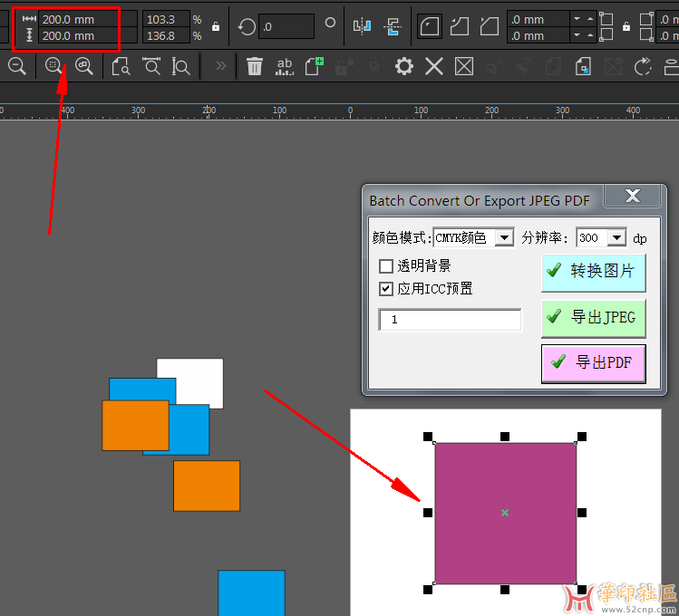Enable the 透明背景 checkbox
This screenshot has width=679, height=616.
[386, 265]
